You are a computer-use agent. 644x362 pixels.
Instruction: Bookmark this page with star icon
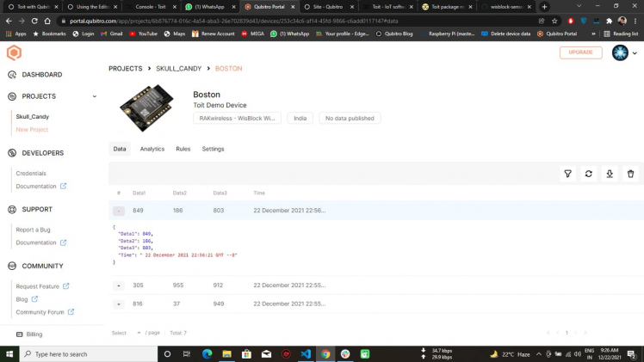554,21
